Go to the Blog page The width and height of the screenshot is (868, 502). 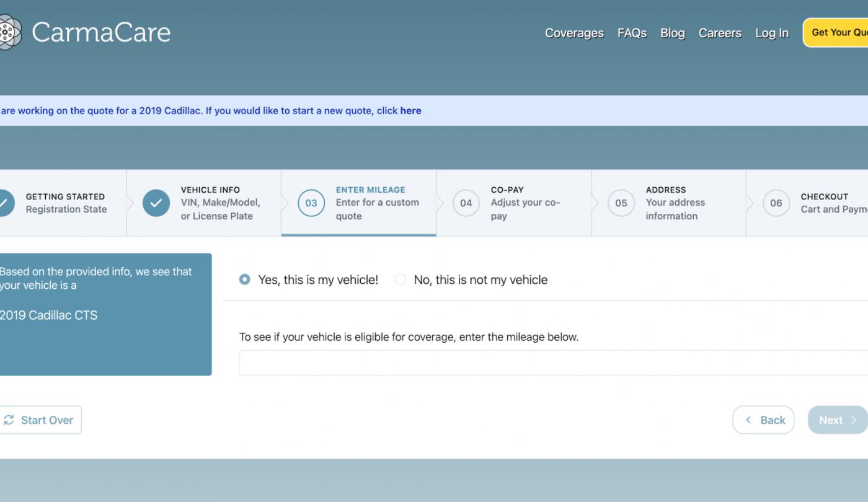[x=672, y=33]
